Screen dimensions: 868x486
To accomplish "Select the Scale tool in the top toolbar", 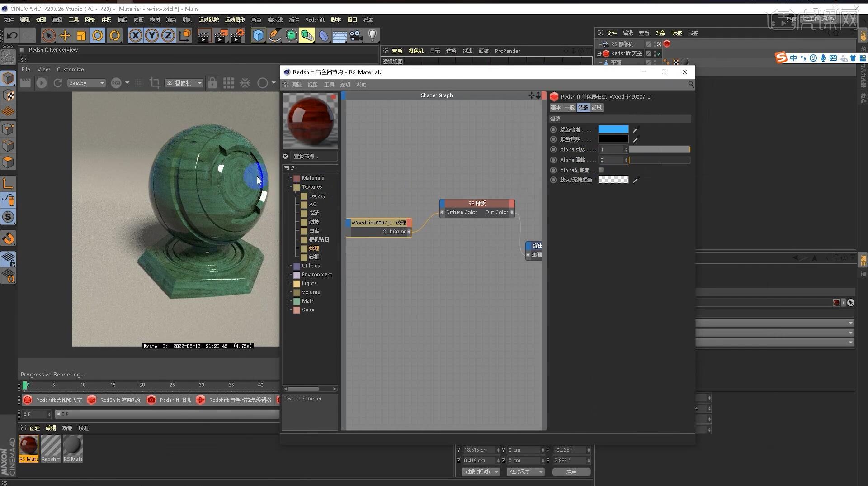I will (x=81, y=35).
